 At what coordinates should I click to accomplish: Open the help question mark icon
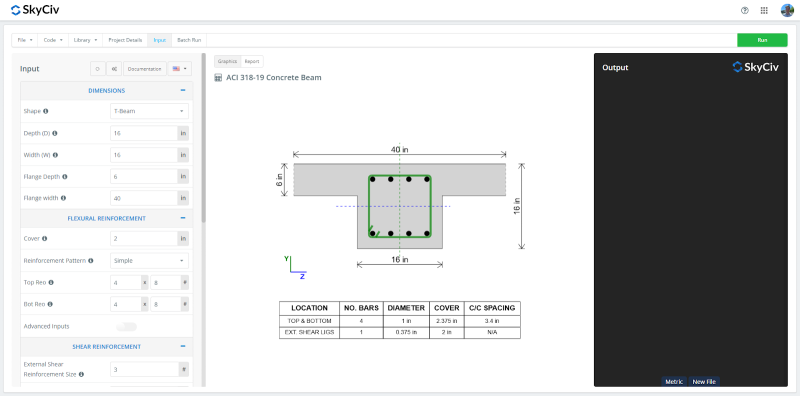coord(745,10)
